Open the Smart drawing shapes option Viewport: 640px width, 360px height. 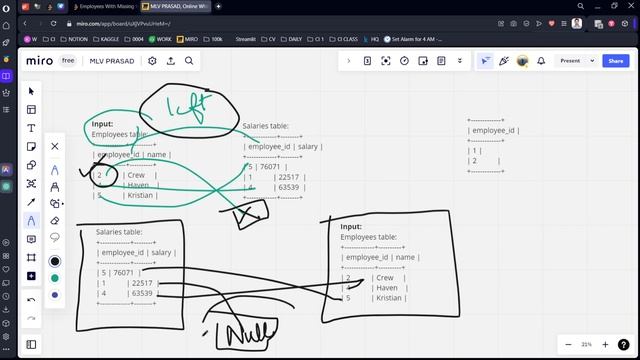click(55, 203)
